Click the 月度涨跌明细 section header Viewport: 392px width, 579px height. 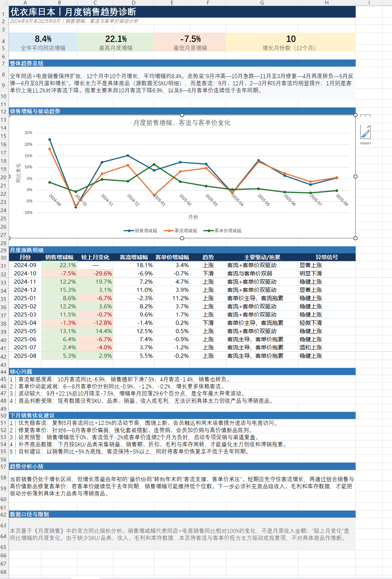tap(182, 250)
